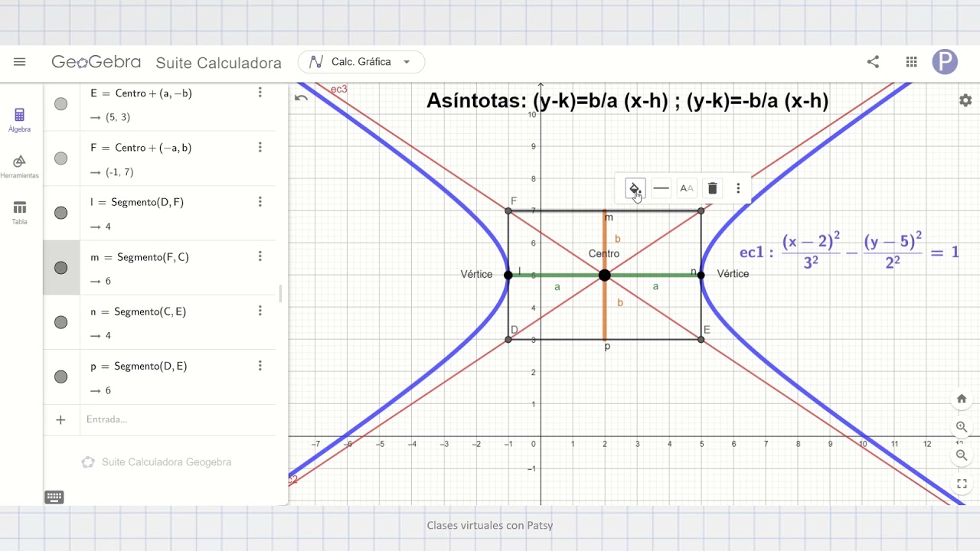Zoom out the graphics view
Screen dimensions: 980x551
point(962,455)
